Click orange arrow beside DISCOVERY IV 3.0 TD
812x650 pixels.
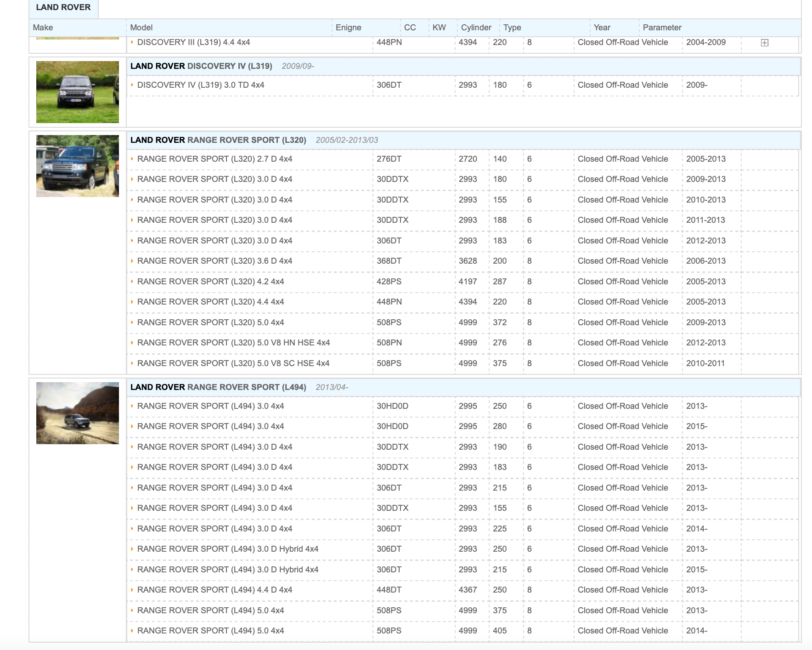pyautogui.click(x=132, y=85)
